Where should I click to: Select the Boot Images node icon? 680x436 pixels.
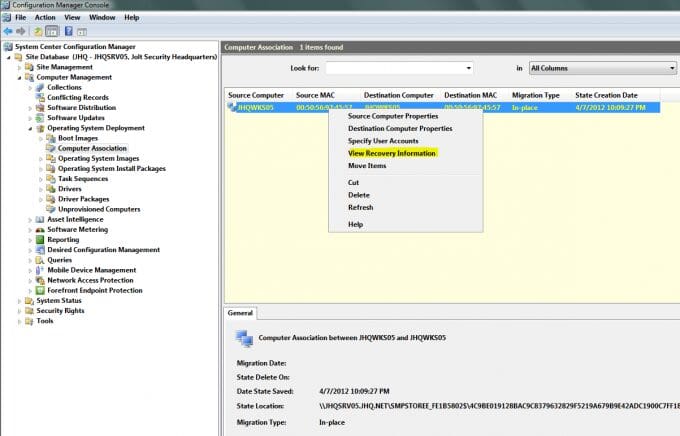[x=52, y=138]
